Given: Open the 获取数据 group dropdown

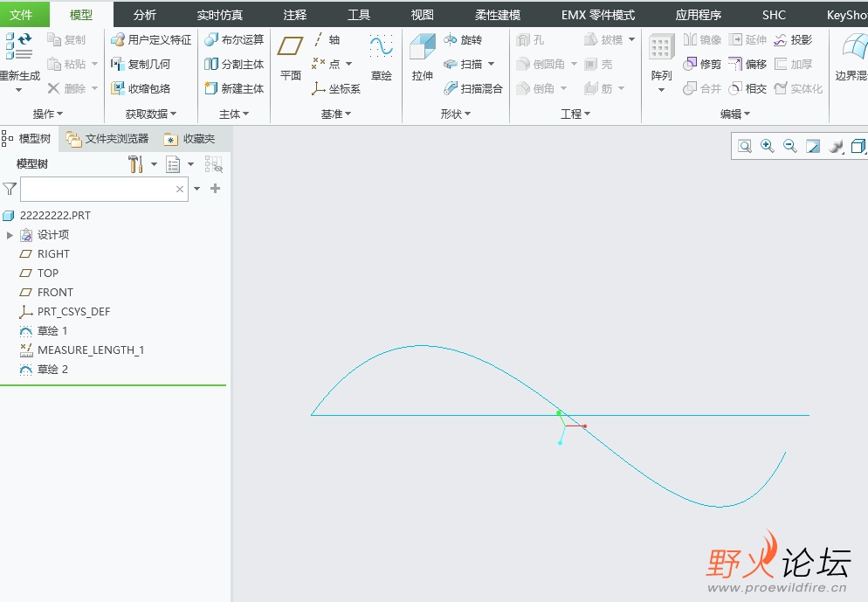Looking at the screenshot, I should [150, 114].
